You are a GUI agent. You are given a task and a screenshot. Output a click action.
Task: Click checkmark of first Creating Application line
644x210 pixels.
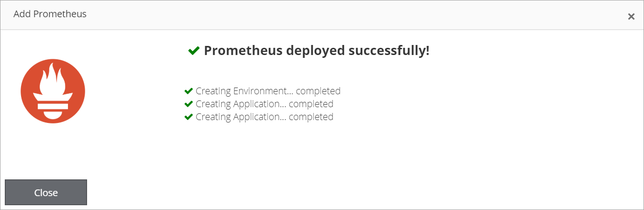(x=189, y=104)
